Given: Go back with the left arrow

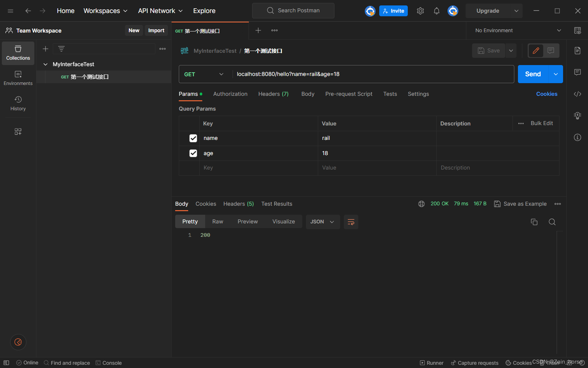Looking at the screenshot, I should coord(28,11).
